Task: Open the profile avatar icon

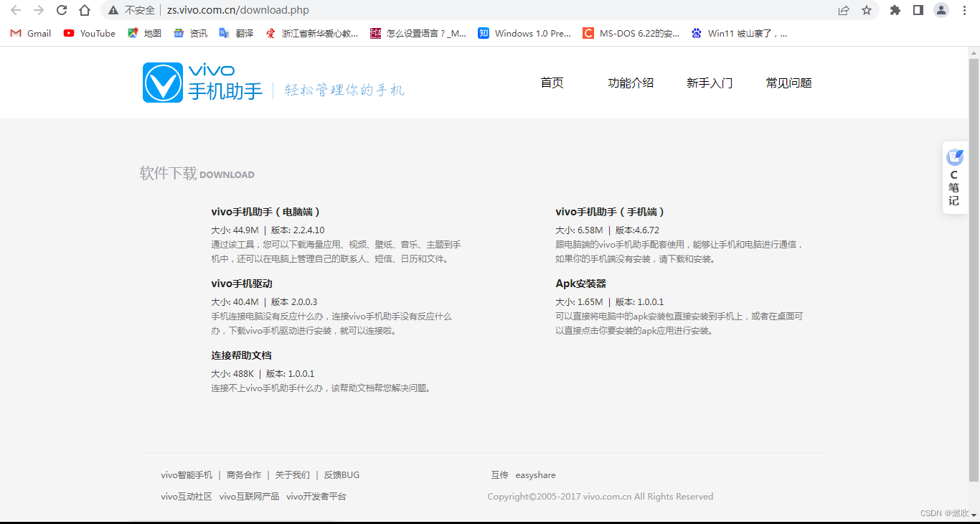Action: pyautogui.click(x=941, y=10)
